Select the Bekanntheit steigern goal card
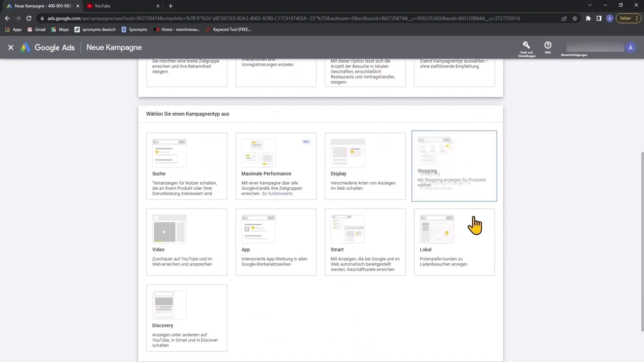Screen dimensions: 644x362 pos(187,73)
